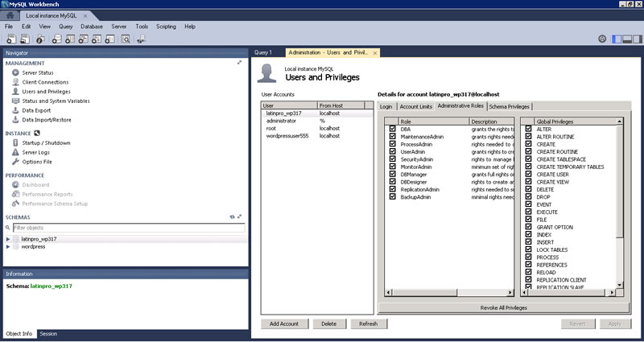Expand the wordpress schema tree

point(8,247)
